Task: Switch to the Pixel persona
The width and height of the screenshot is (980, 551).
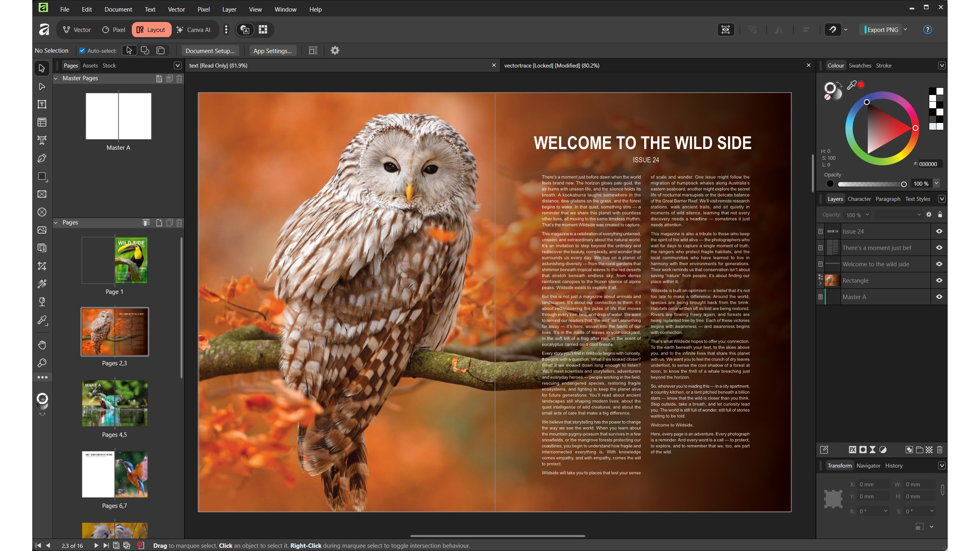Action: [113, 30]
